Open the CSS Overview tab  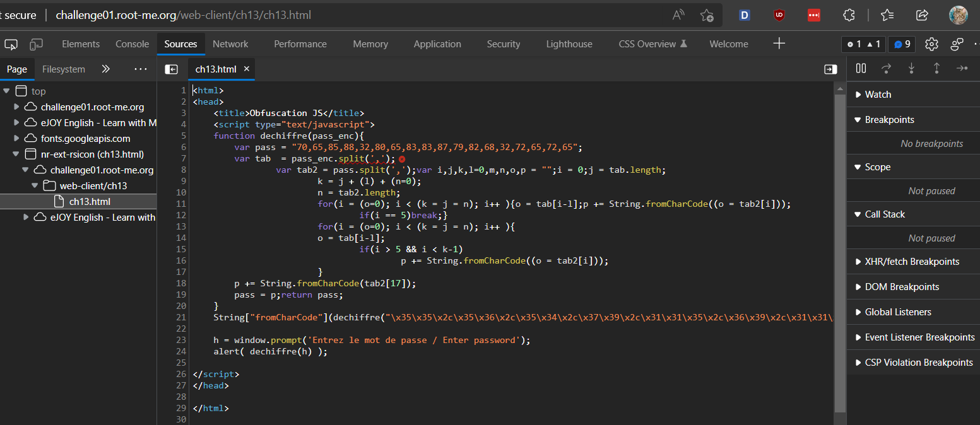652,44
